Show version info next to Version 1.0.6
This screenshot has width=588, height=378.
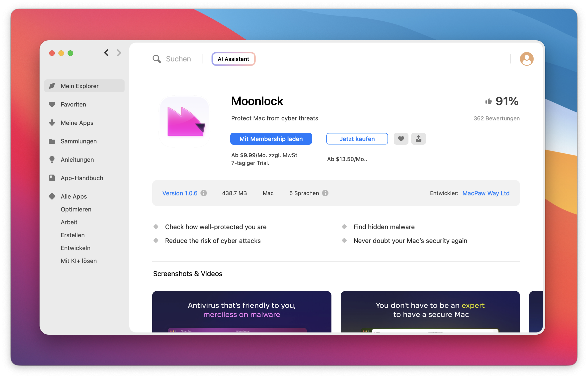click(x=204, y=193)
